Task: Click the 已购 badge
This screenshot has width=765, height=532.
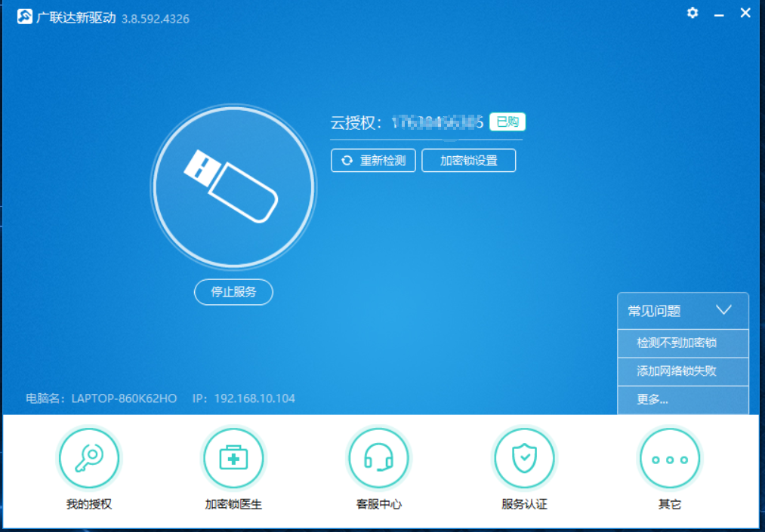Action: [507, 121]
